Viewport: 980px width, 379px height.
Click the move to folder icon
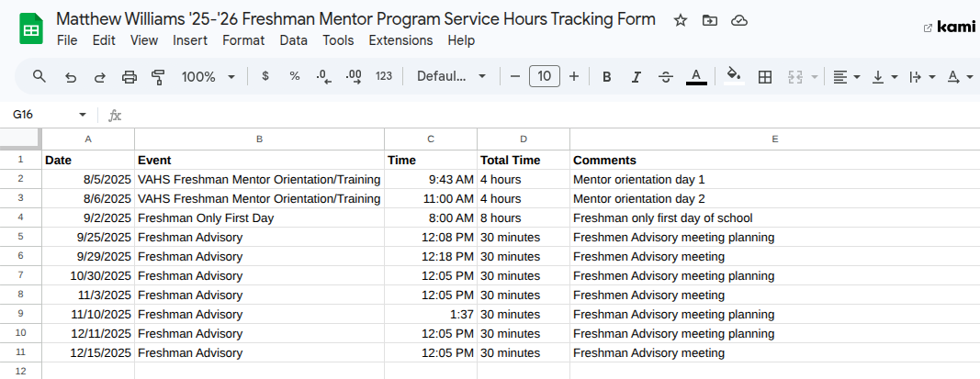pos(709,20)
